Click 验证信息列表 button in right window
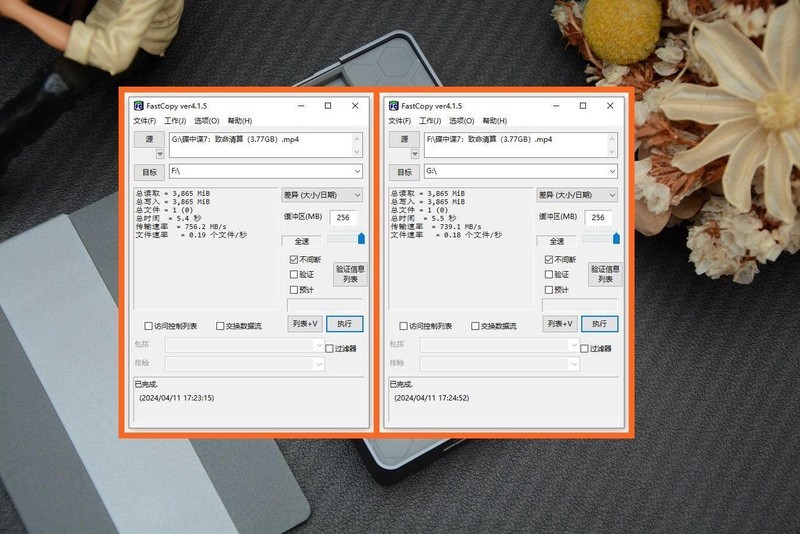The image size is (800, 534). 605,274
